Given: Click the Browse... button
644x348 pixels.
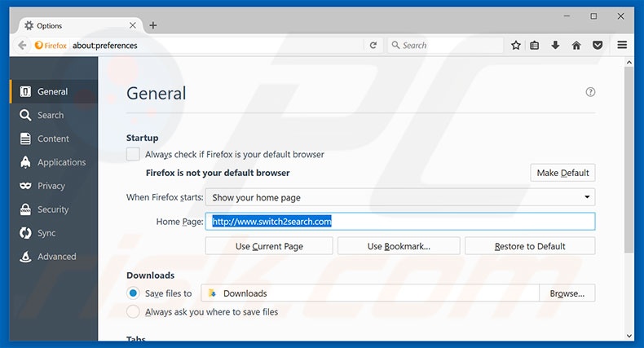Looking at the screenshot, I should coord(567,293).
